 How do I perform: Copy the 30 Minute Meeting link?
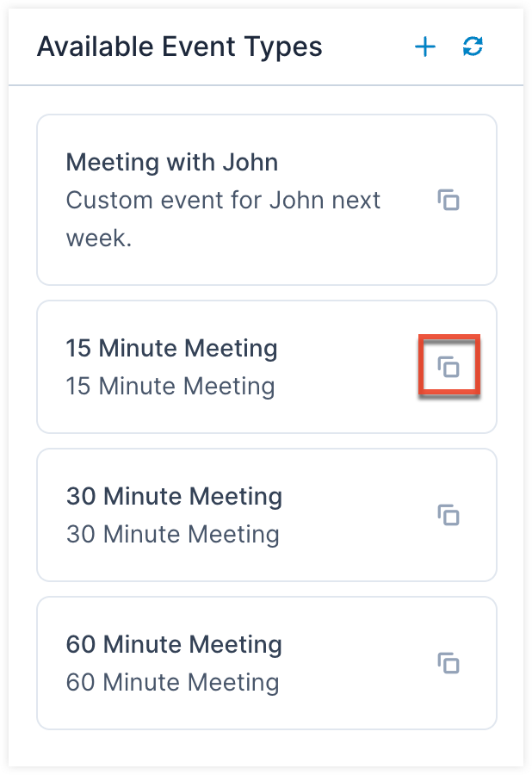(448, 514)
